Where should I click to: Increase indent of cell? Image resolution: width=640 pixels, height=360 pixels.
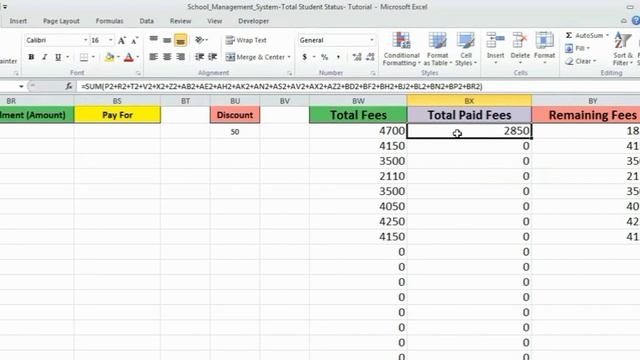point(212,57)
